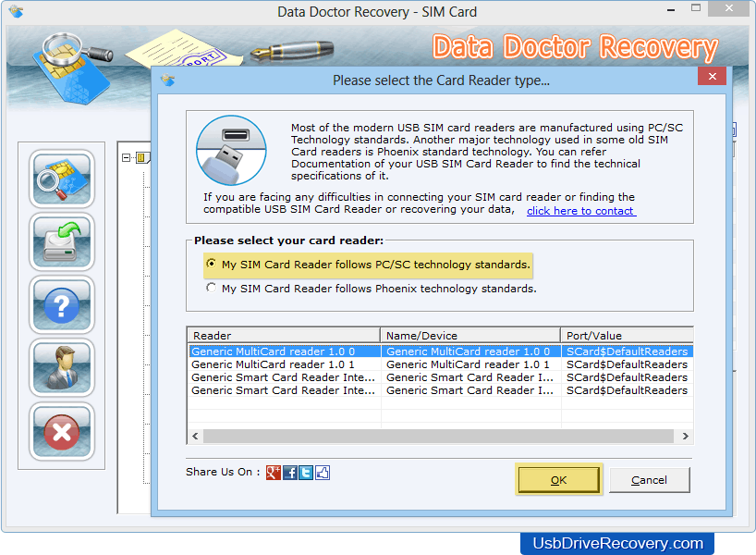756x555 pixels.
Task: Open the save recovered data drive icon
Action: coord(62,241)
